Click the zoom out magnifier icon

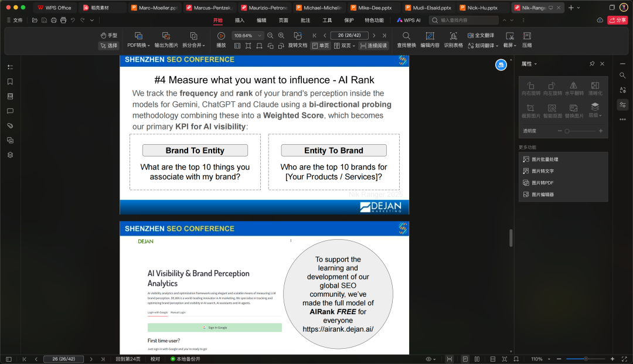click(x=270, y=36)
